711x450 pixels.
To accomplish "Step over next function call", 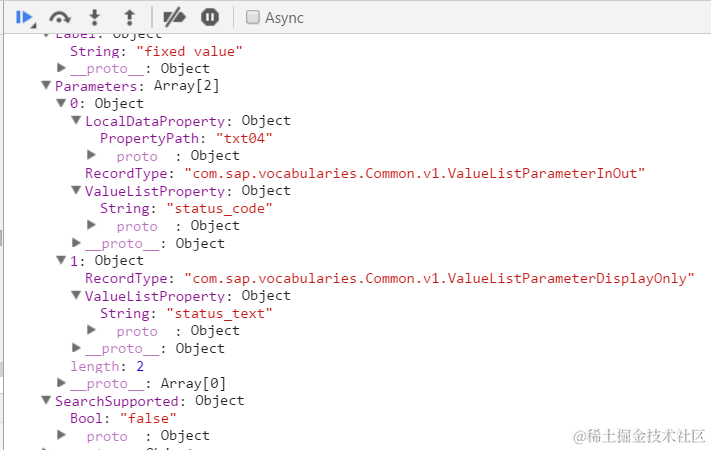I will pyautogui.click(x=60, y=18).
